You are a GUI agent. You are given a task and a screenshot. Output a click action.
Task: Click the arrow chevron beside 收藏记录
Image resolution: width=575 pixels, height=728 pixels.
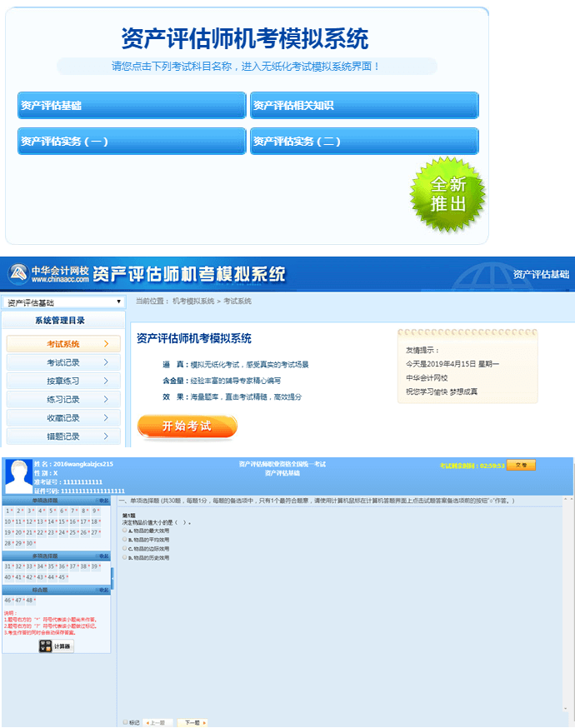tap(107, 418)
